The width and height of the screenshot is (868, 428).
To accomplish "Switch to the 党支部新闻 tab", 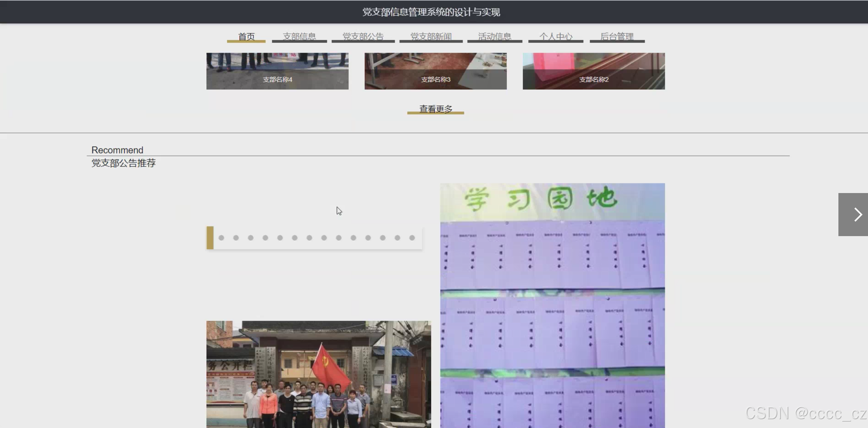I will click(431, 37).
